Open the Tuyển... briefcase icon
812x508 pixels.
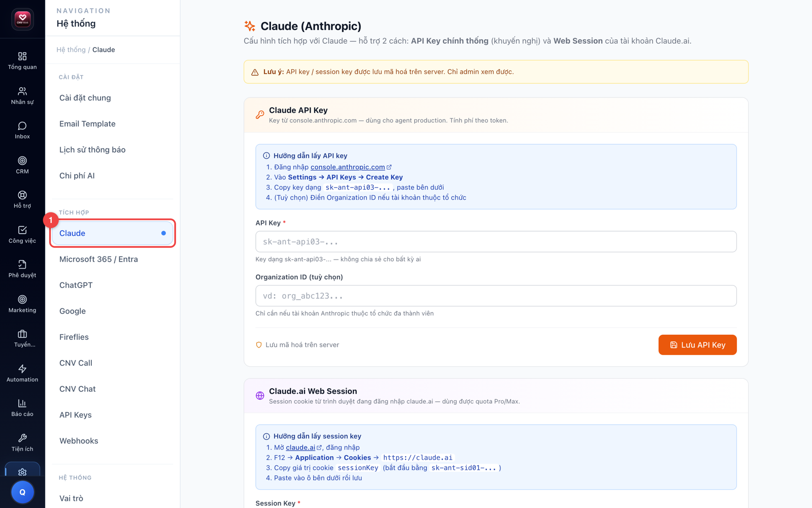(22, 334)
